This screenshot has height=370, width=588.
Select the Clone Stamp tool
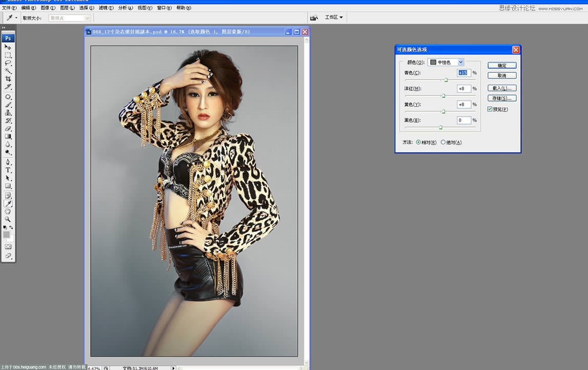pyautogui.click(x=8, y=112)
